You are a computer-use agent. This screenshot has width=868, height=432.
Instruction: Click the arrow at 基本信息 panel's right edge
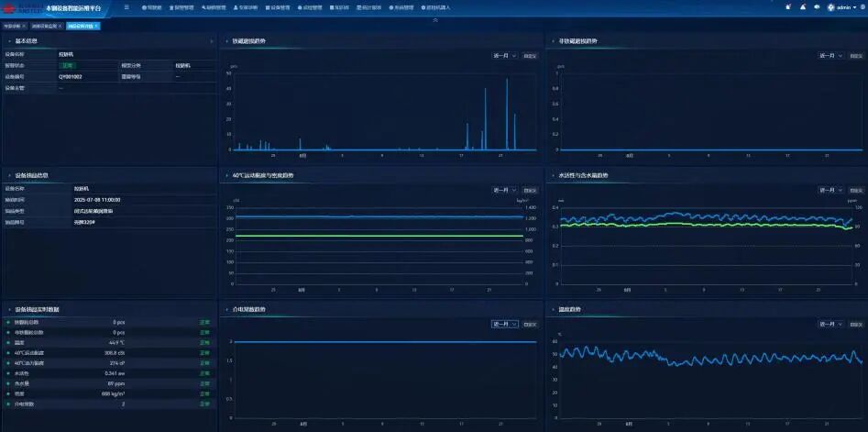pos(212,41)
